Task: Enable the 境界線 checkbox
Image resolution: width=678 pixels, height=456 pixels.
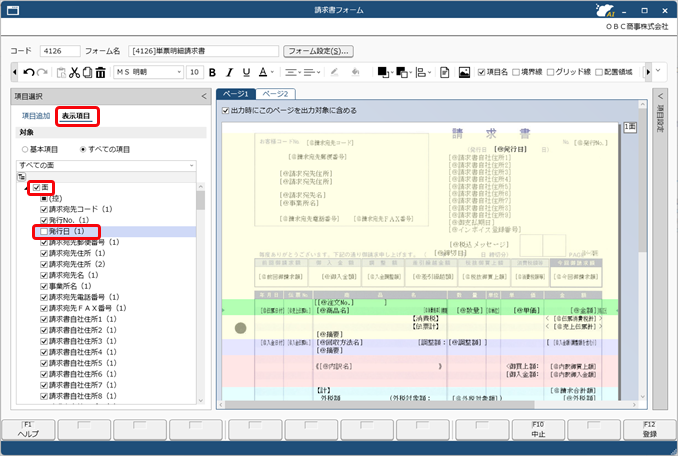Action: click(x=516, y=72)
